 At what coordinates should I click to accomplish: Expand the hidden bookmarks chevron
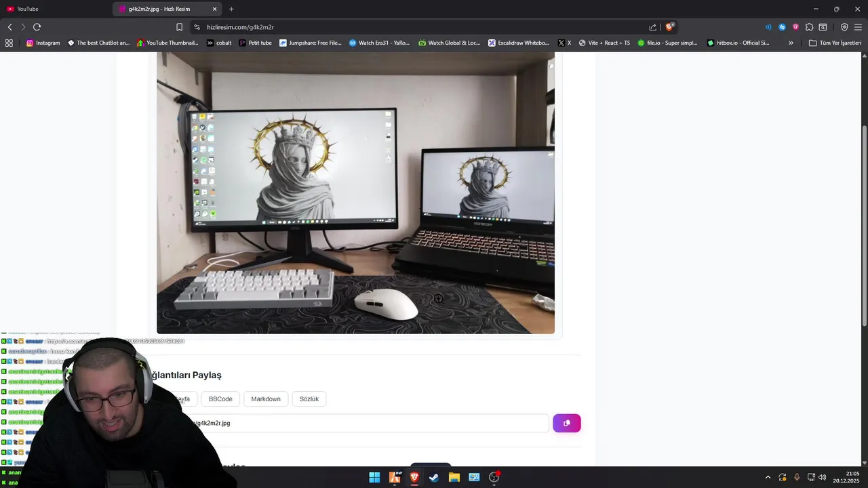791,43
